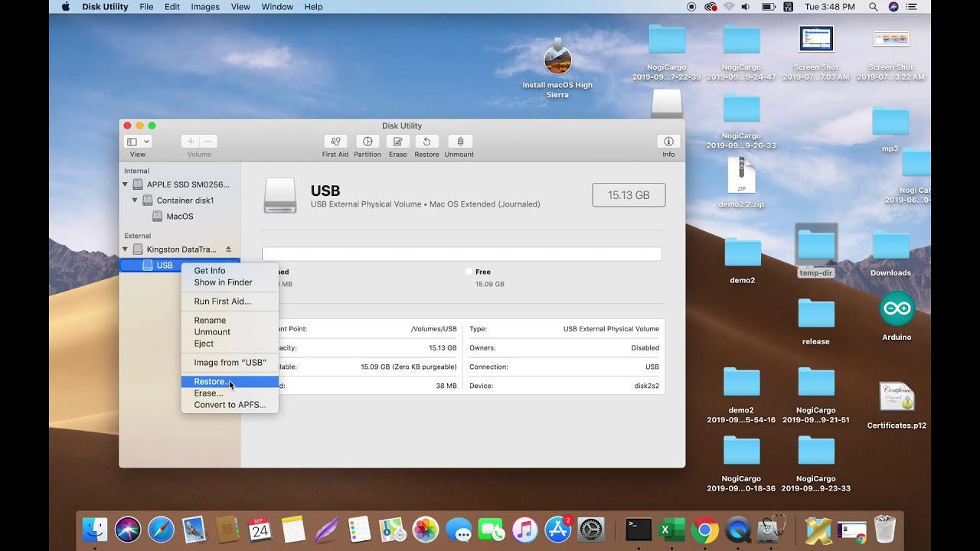Click the add volume plus button
This screenshot has height=551, width=980.
[191, 142]
